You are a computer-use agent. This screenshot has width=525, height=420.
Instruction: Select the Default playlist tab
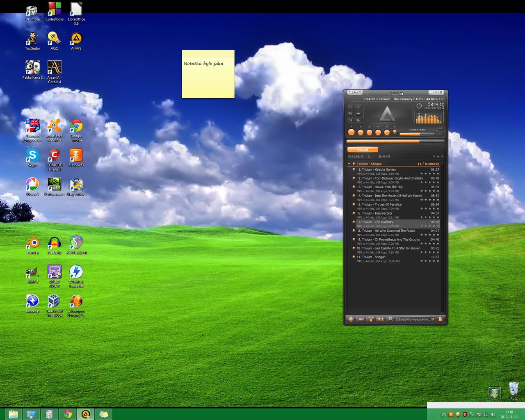[x=363, y=150]
